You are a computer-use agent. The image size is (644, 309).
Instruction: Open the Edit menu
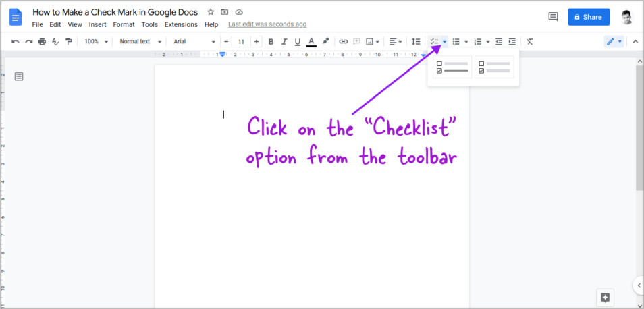point(55,24)
